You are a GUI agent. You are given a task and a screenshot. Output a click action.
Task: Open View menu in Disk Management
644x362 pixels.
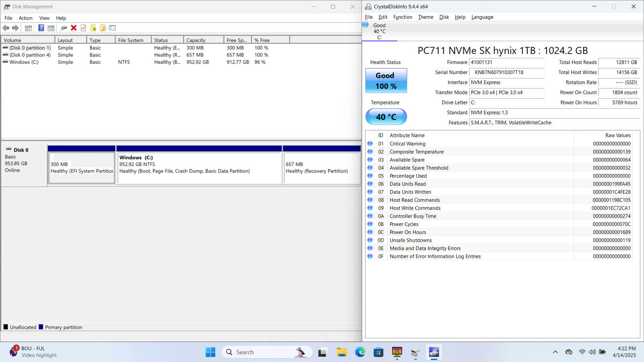tap(44, 18)
